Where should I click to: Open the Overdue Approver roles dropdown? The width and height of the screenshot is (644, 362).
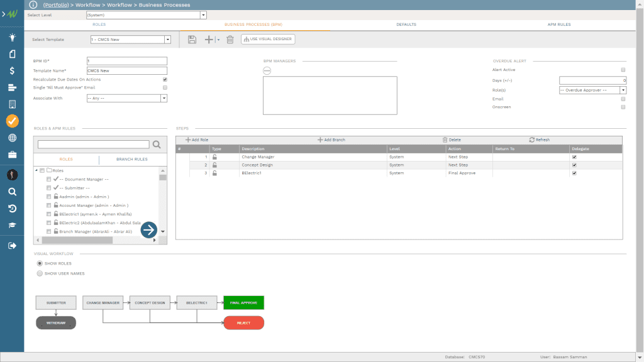point(623,90)
